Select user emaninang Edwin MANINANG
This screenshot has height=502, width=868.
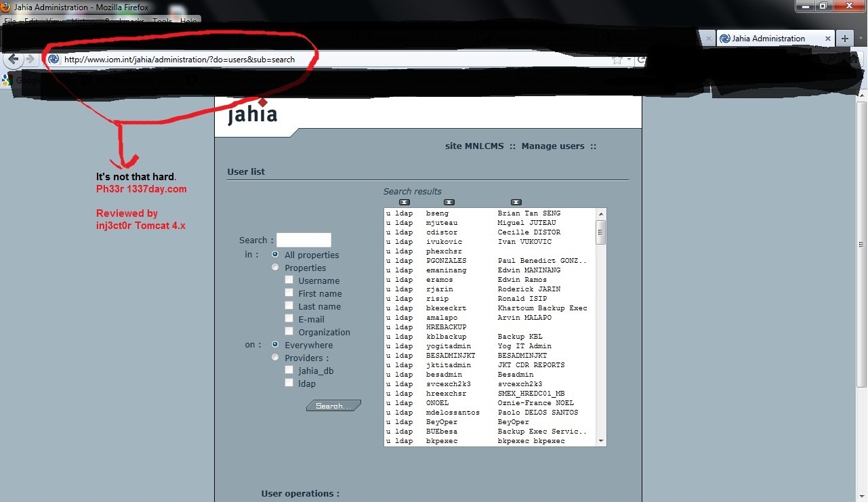point(489,270)
